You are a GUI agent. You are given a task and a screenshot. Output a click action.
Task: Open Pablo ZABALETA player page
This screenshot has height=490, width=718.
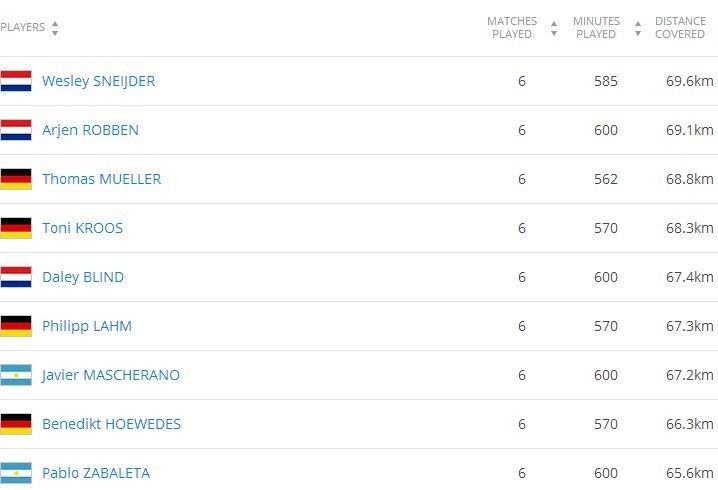[96, 473]
